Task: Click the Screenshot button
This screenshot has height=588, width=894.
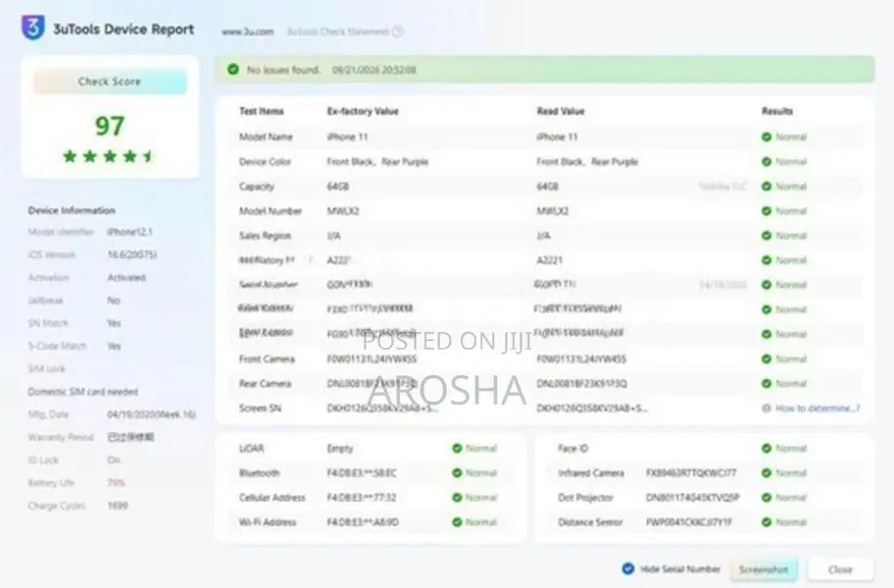Action: point(763,569)
